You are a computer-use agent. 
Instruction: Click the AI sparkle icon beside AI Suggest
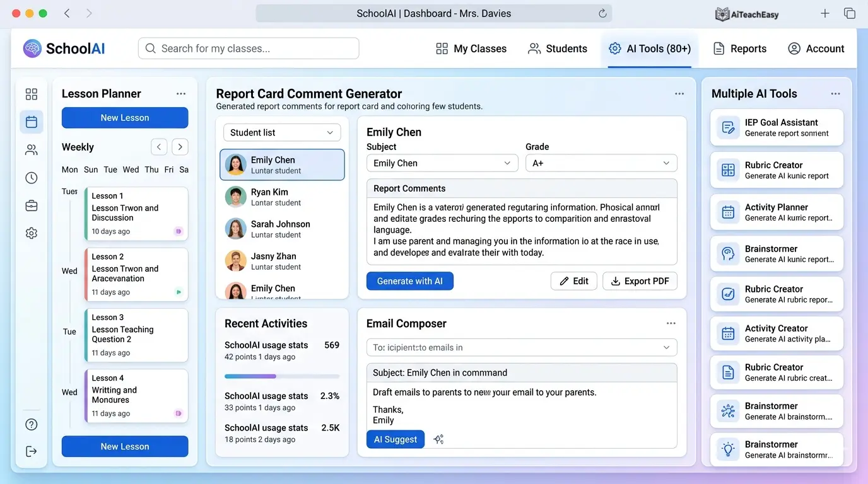438,440
